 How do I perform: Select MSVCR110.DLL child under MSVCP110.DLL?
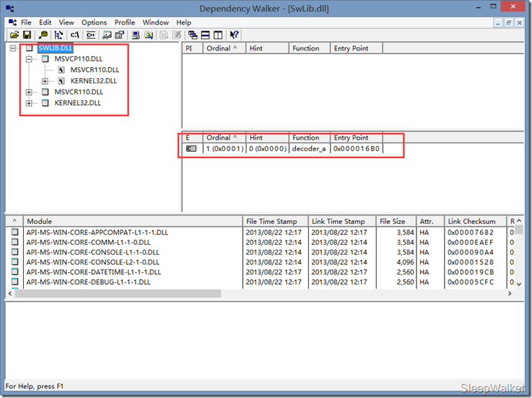pos(94,70)
